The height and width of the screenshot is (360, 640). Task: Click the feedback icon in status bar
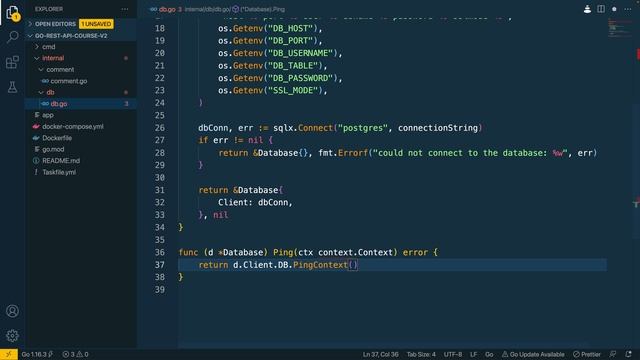(613, 354)
